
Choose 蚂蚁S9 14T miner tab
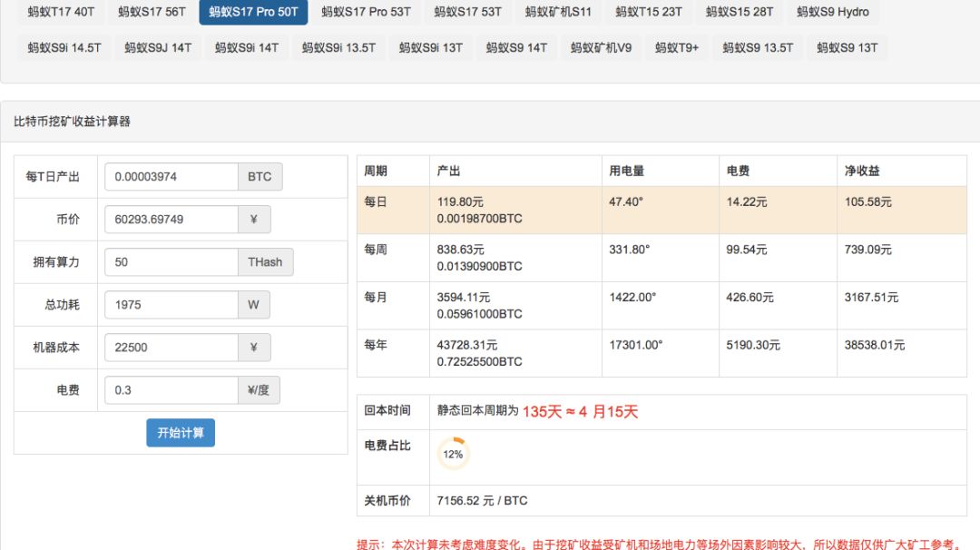tap(516, 47)
